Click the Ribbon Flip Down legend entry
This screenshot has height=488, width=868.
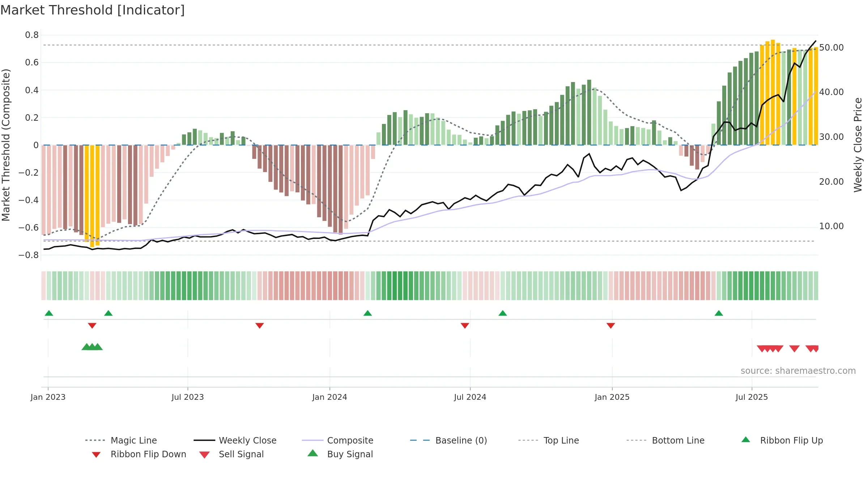coord(139,454)
